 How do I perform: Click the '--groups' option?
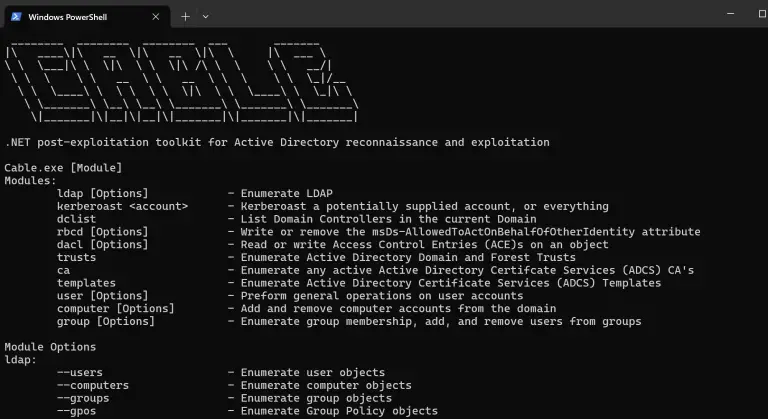pos(83,398)
